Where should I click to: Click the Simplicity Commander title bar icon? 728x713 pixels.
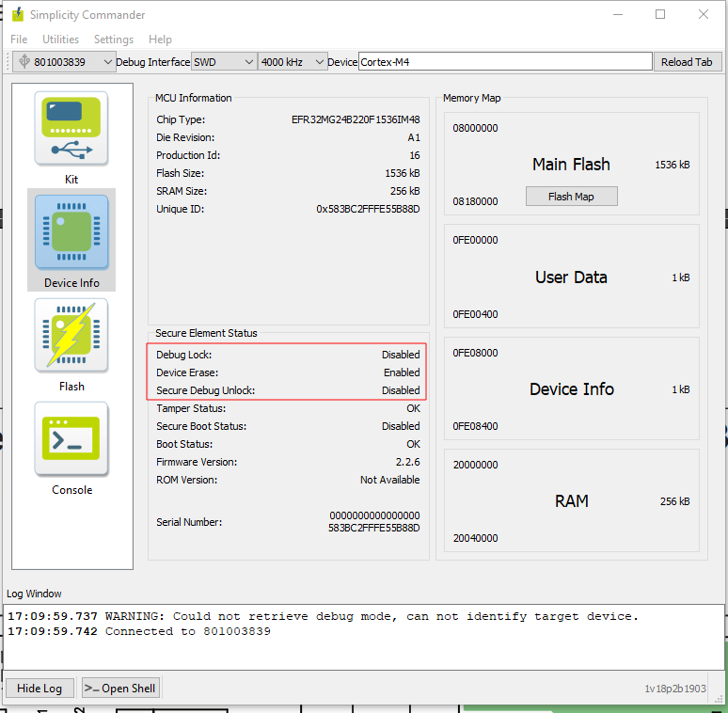click(18, 14)
